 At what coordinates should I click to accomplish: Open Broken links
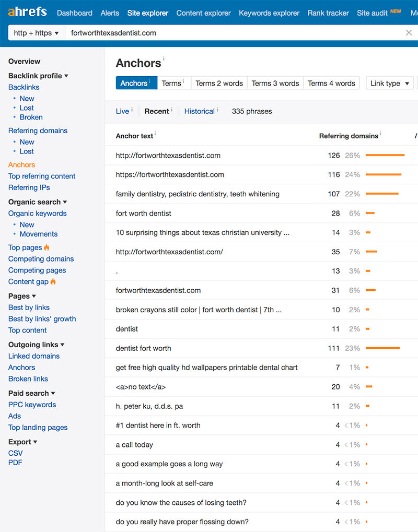tap(28, 379)
